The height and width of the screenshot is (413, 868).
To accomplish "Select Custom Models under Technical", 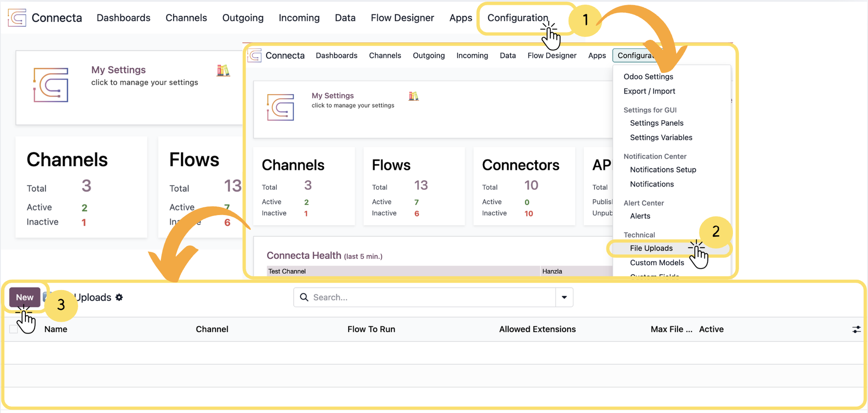I will [657, 263].
